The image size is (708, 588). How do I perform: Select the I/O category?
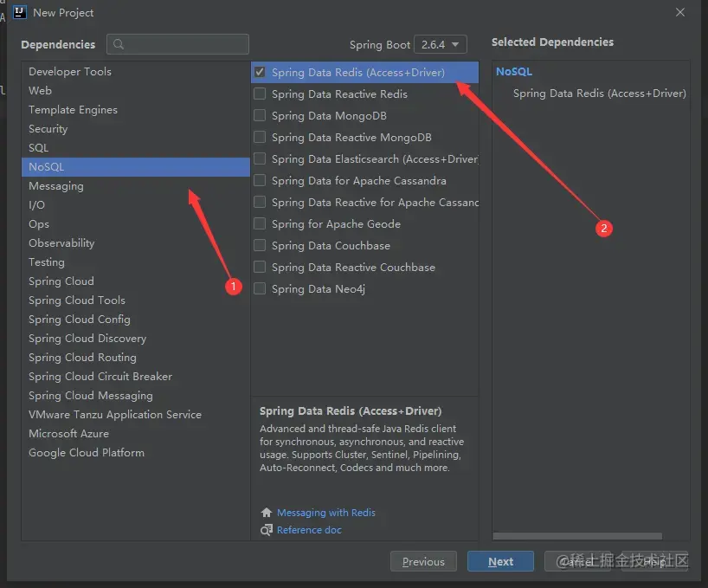136,205
